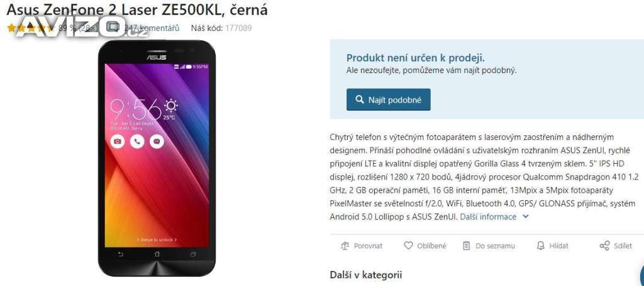Click the star rating icons
644x286 pixels.
[30, 28]
